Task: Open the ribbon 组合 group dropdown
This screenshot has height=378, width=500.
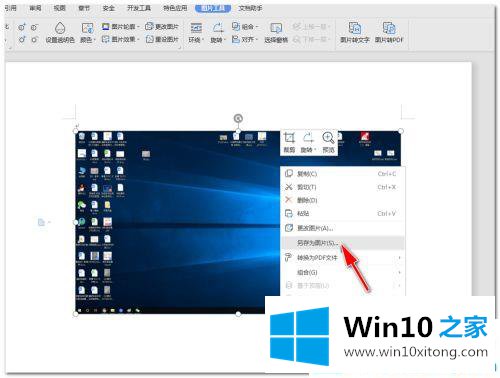Action: pos(245,26)
